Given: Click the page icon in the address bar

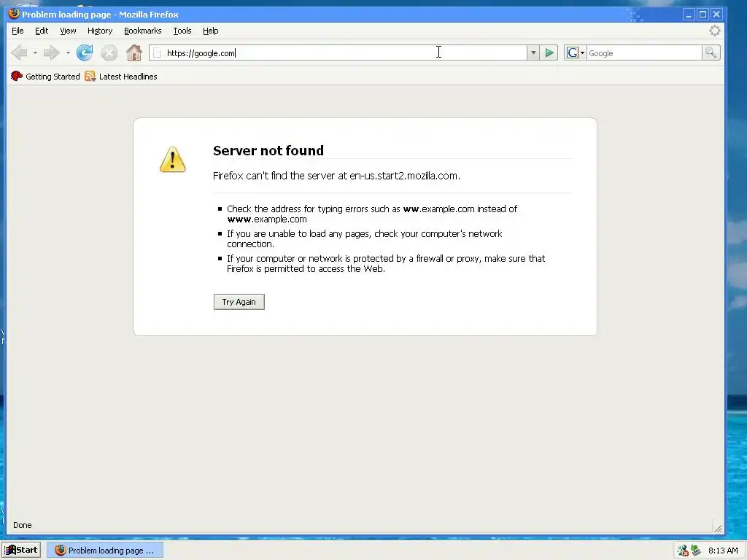Looking at the screenshot, I should click(x=158, y=52).
